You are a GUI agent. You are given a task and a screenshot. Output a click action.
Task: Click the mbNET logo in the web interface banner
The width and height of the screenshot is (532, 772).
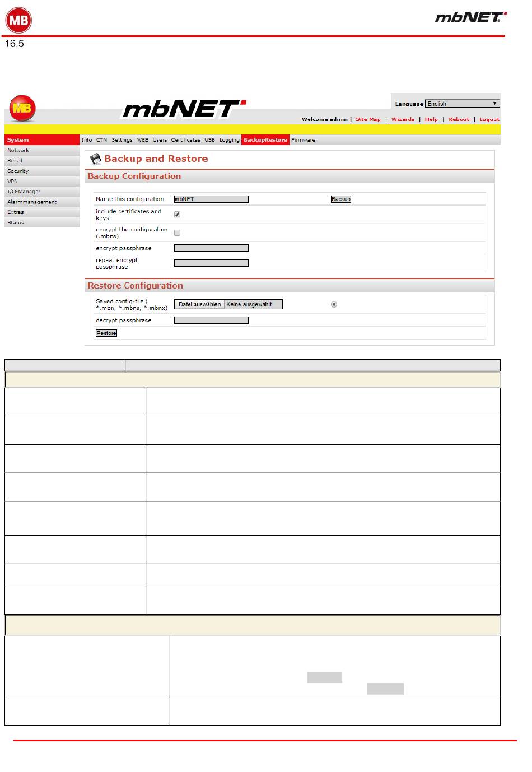click(184, 109)
